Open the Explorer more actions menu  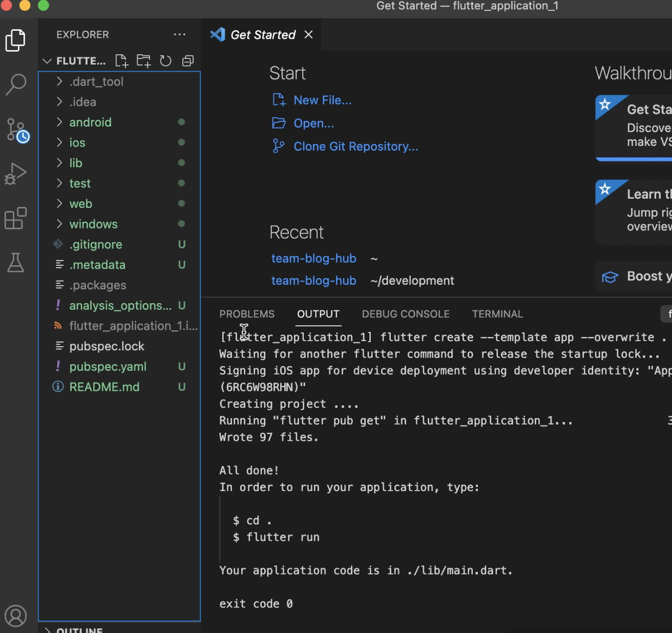tap(179, 35)
